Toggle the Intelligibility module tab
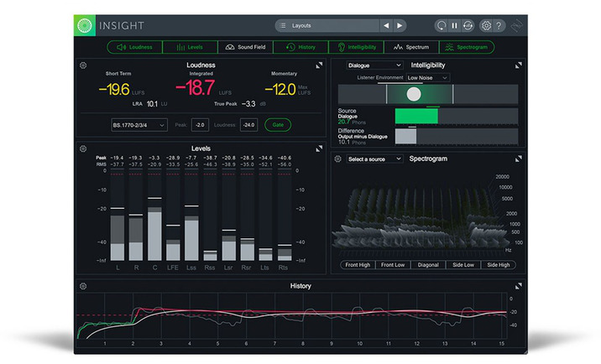This screenshot has width=601, height=364. coord(356,47)
